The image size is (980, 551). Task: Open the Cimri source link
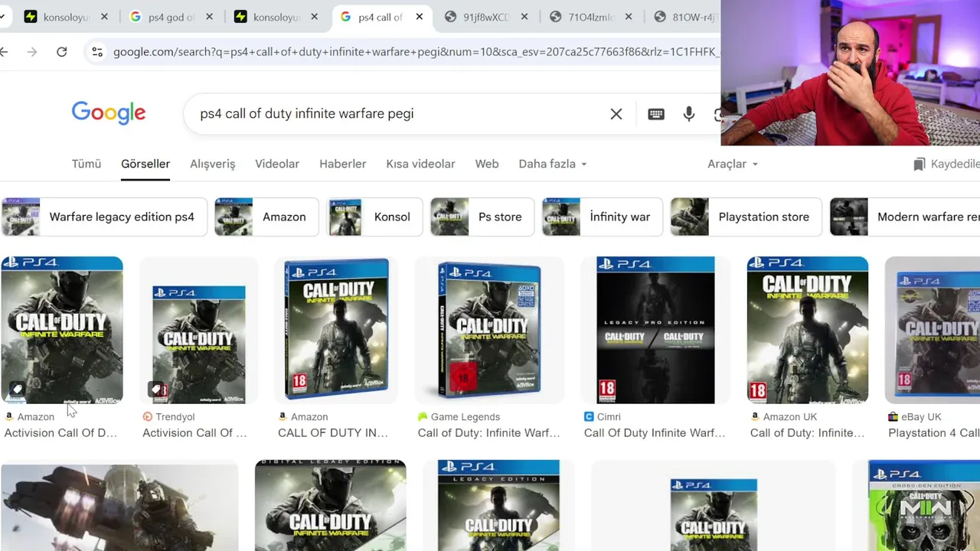pyautogui.click(x=603, y=417)
